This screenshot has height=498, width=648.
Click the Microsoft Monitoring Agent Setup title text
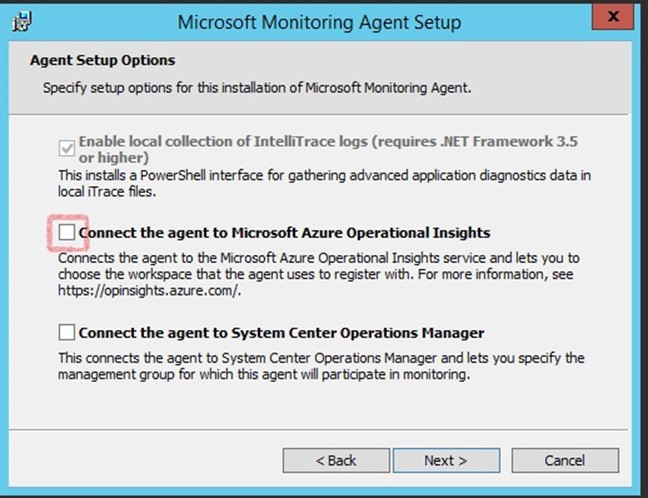pyautogui.click(x=319, y=22)
